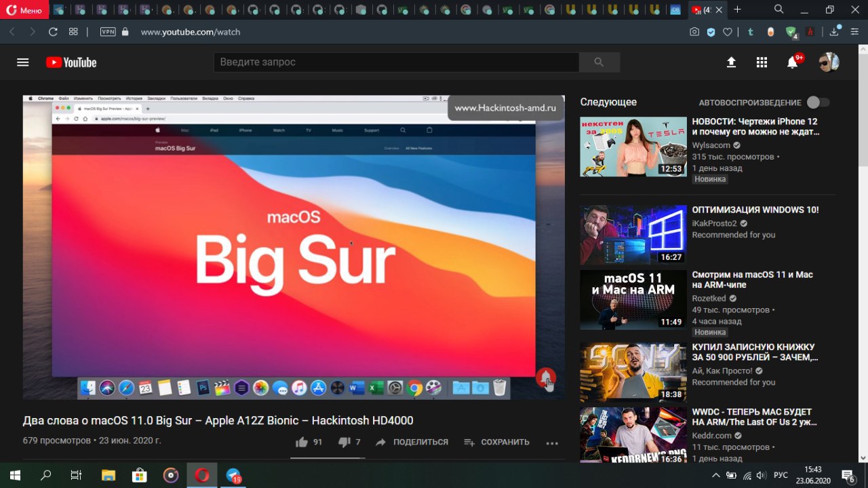The image size is (868, 488).
Task: Click the Введите запрос search field
Action: click(397, 62)
